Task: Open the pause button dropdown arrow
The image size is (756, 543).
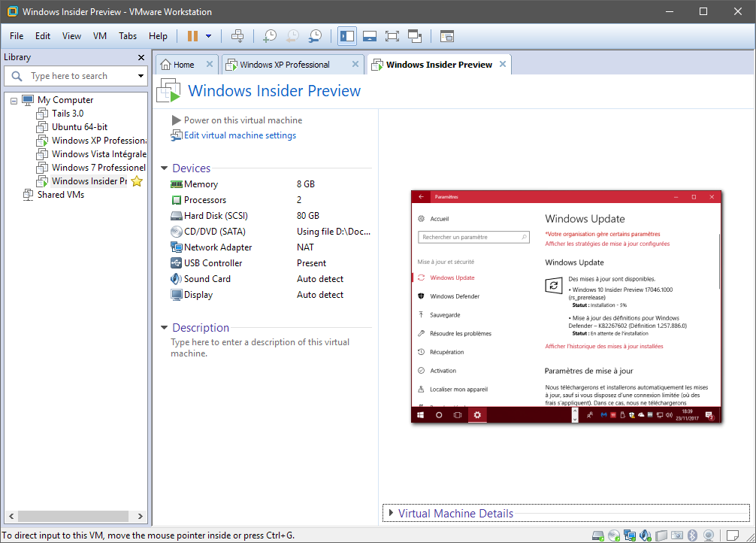Action: click(208, 35)
